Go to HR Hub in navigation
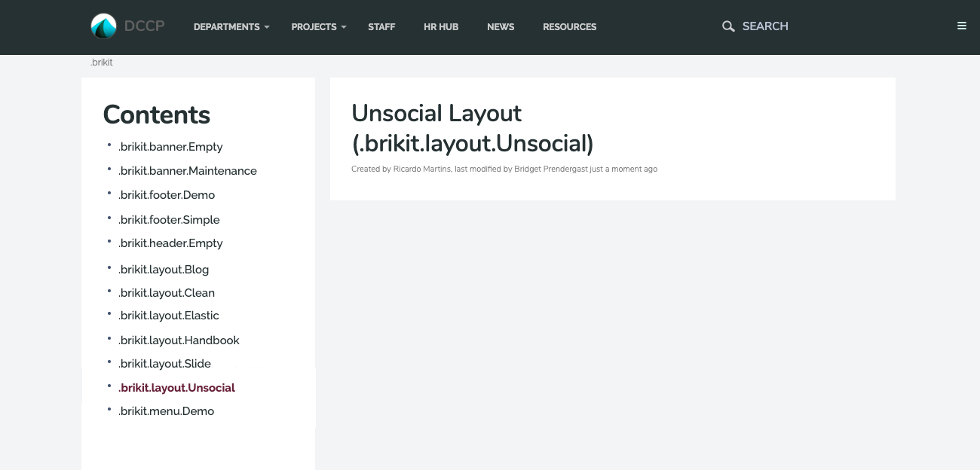The image size is (980, 470). (x=441, y=26)
